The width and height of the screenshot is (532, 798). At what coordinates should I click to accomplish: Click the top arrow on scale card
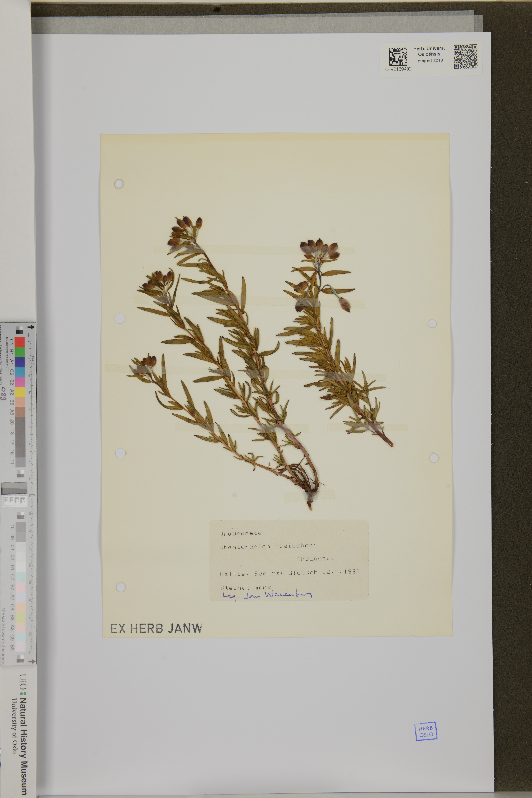[x=31, y=327]
